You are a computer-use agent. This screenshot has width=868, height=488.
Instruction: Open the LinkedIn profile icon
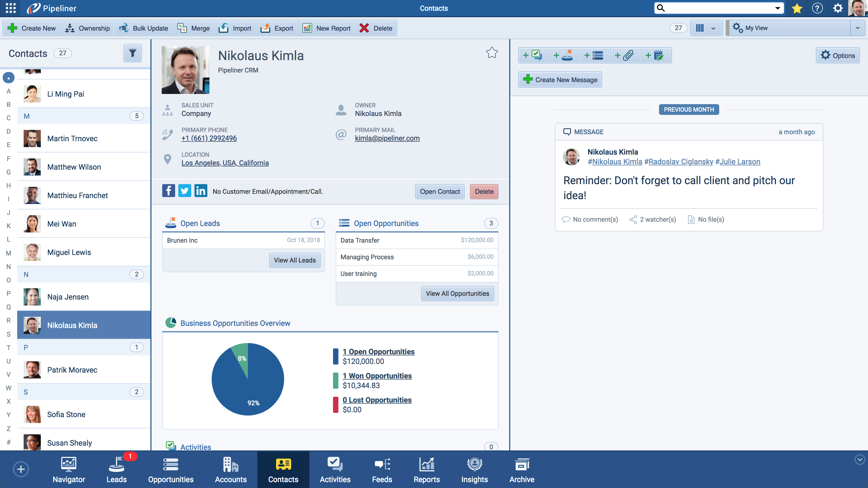coord(201,191)
